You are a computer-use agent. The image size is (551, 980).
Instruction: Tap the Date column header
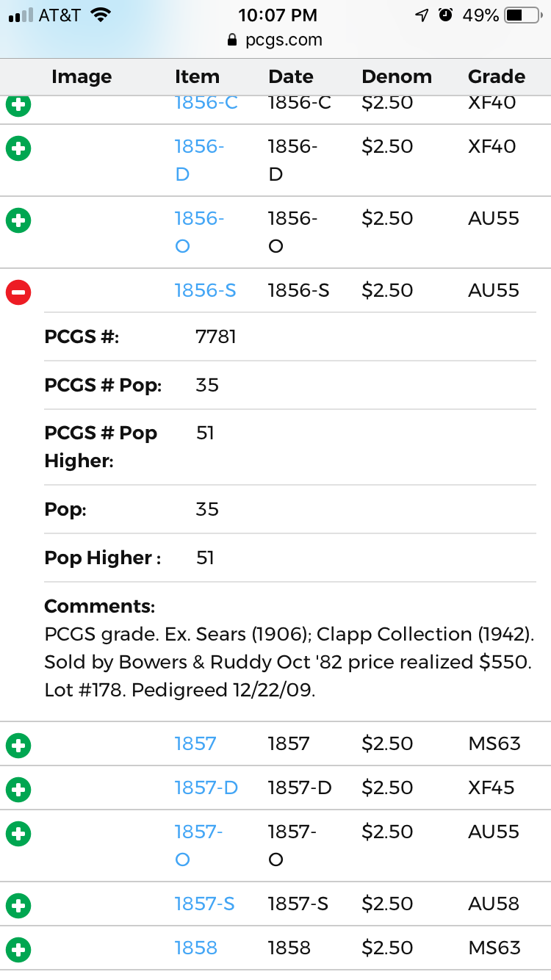tap(291, 77)
